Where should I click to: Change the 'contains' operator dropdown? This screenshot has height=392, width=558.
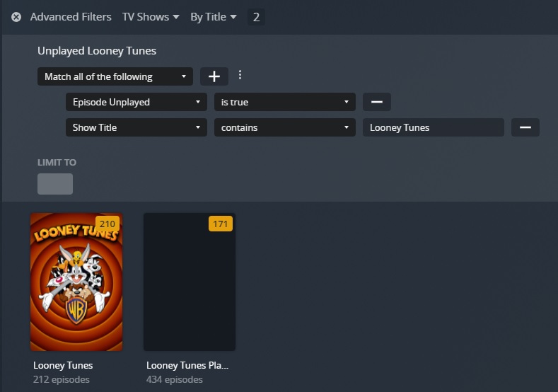click(285, 127)
